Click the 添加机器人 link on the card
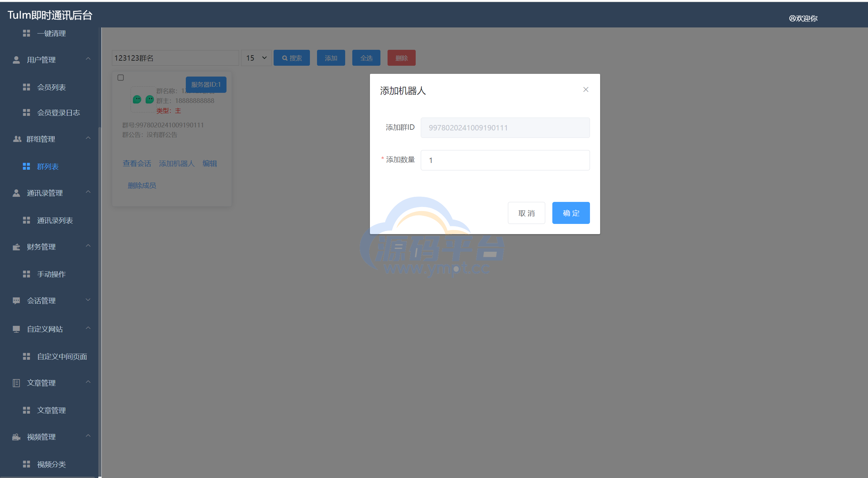Image resolution: width=868 pixels, height=478 pixels. coord(177,164)
